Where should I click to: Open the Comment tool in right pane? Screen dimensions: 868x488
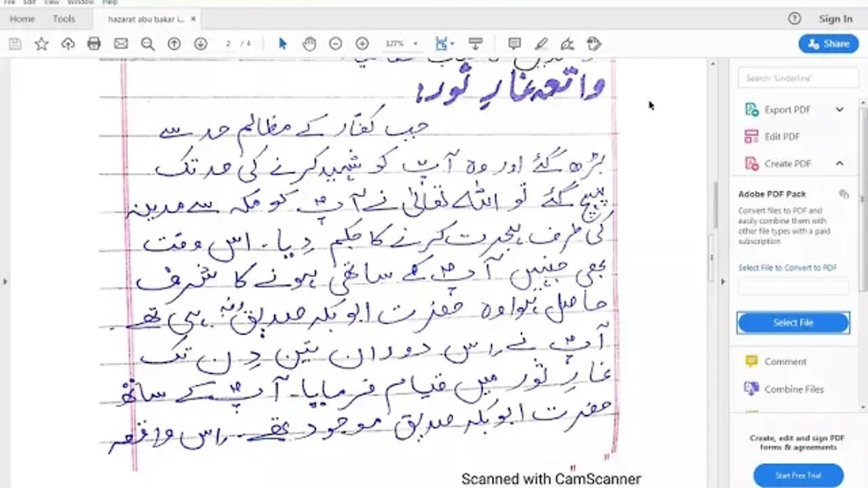coord(785,361)
